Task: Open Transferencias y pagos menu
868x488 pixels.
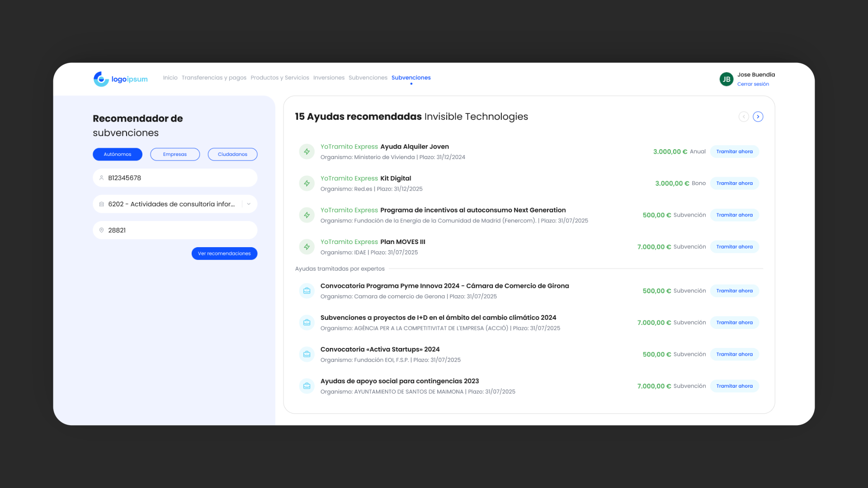Action: coord(214,78)
